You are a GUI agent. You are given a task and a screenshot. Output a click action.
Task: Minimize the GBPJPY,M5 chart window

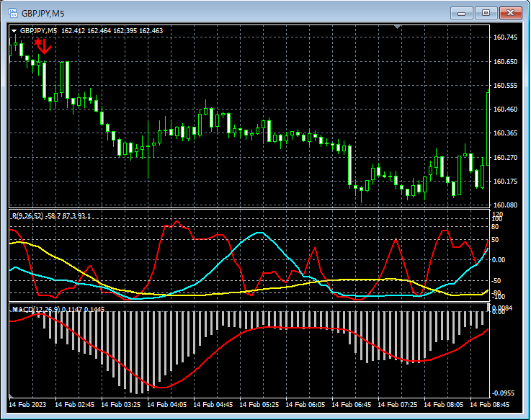click(461, 12)
